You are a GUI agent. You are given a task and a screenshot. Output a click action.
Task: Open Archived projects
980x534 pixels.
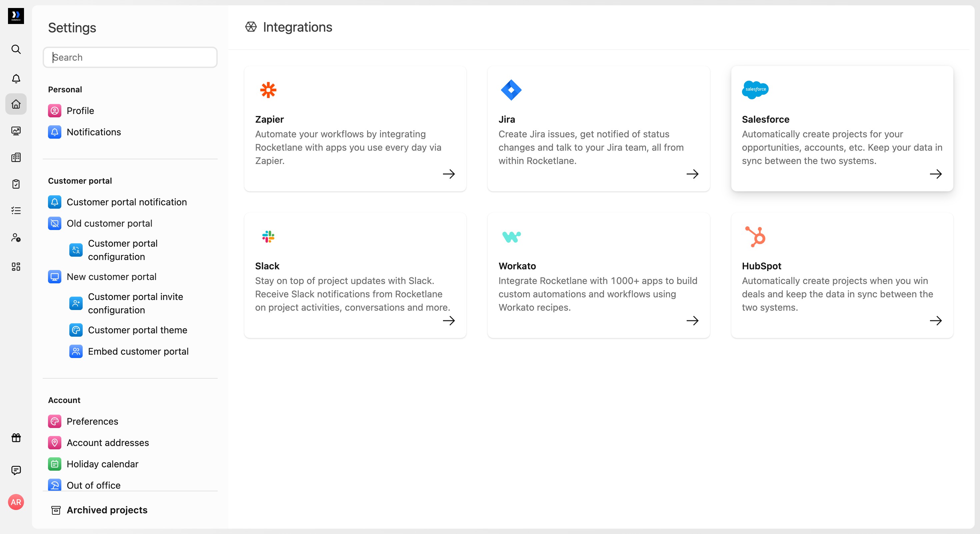pyautogui.click(x=99, y=510)
